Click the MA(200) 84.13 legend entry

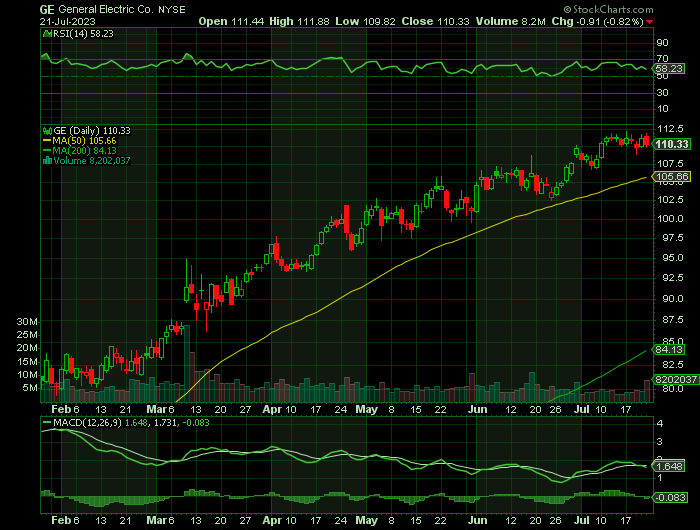click(x=79, y=150)
